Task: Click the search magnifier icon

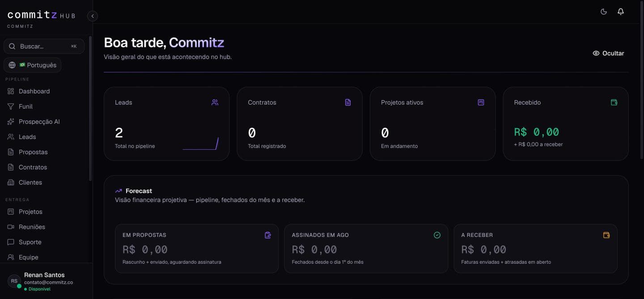Action: 13,46
